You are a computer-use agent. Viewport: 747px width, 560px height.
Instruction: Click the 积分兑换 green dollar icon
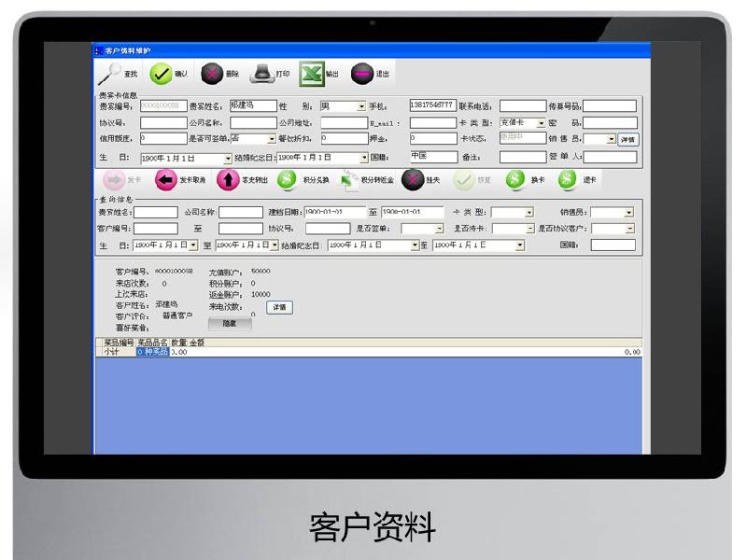(287, 179)
